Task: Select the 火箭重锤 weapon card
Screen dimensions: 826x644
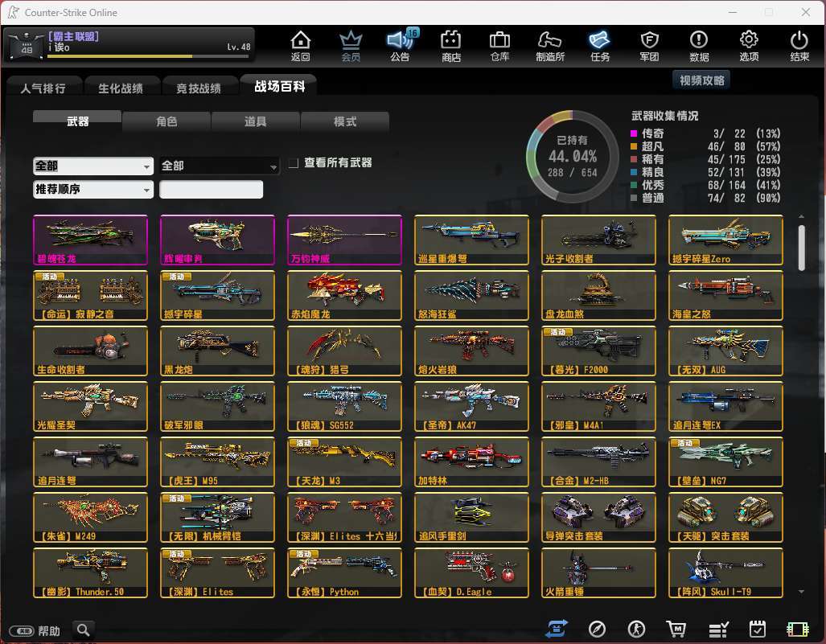Action: pos(598,573)
